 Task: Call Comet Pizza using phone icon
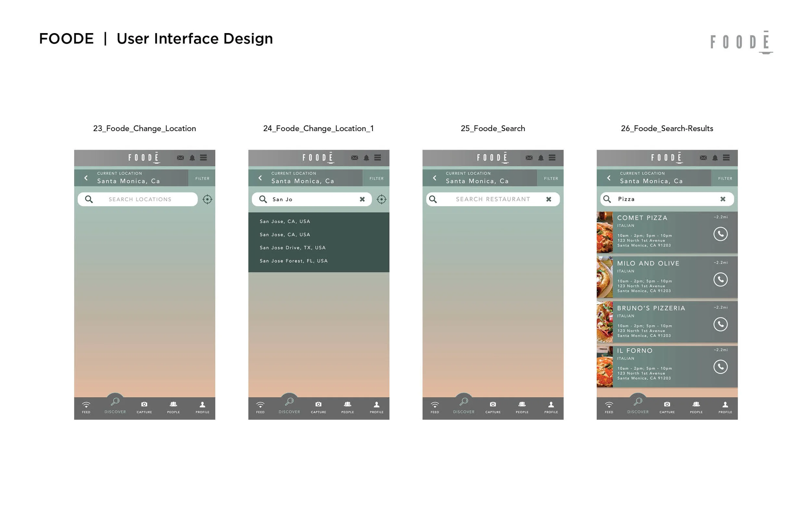coord(720,234)
